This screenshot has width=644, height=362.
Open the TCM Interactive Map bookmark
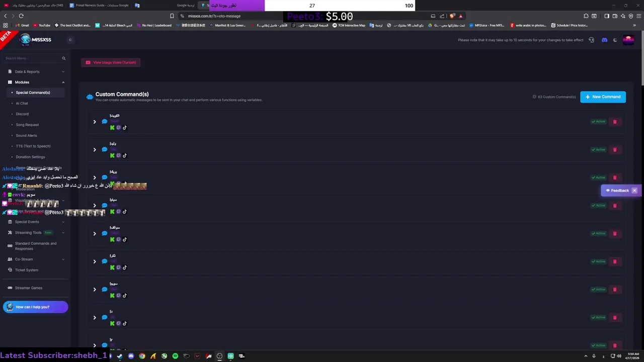(x=349, y=25)
